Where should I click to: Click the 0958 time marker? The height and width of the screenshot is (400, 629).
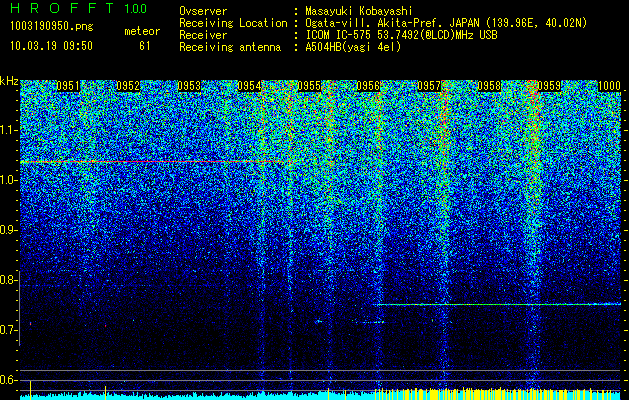tap(489, 86)
